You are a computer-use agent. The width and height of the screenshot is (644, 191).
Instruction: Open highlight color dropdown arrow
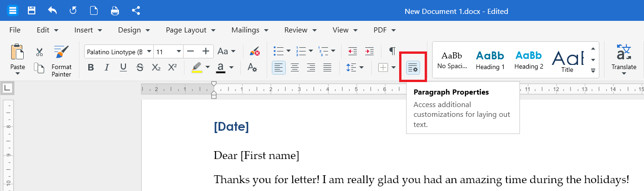pos(208,68)
